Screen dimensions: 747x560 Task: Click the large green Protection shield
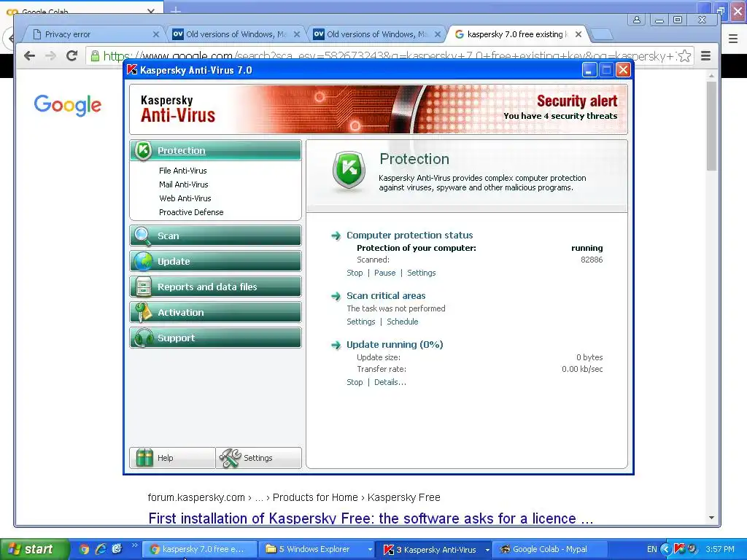coord(349,171)
